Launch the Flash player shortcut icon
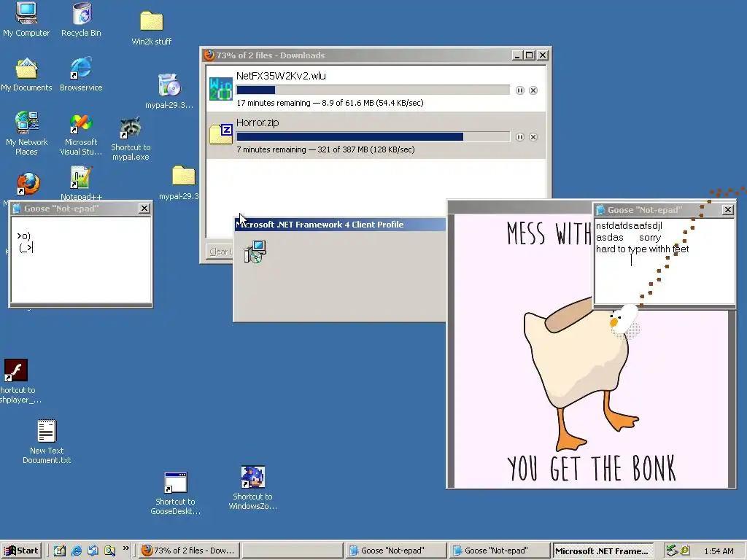 click(16, 370)
